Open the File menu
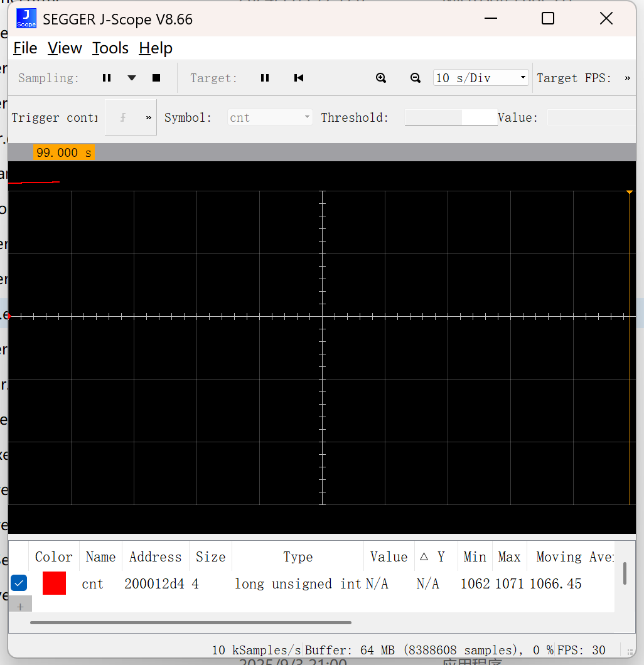The width and height of the screenshot is (644, 665). click(25, 48)
